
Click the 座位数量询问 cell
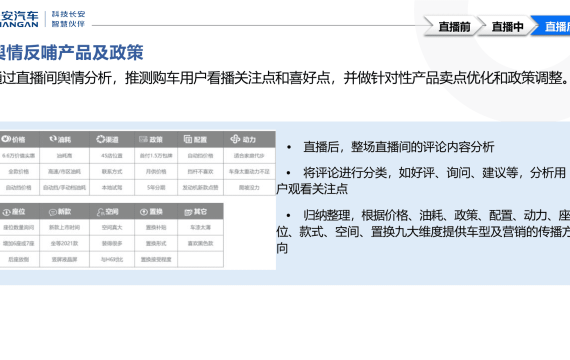(19, 227)
